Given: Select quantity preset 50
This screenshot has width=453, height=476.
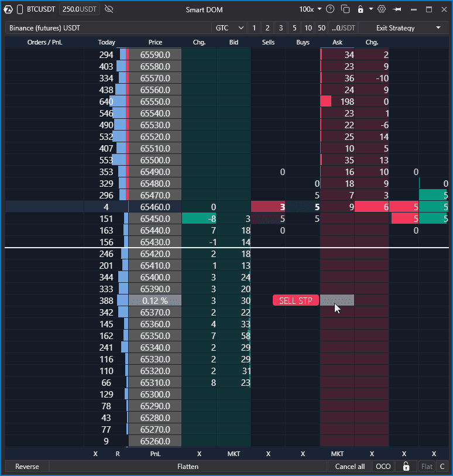Looking at the screenshot, I should (322, 28).
